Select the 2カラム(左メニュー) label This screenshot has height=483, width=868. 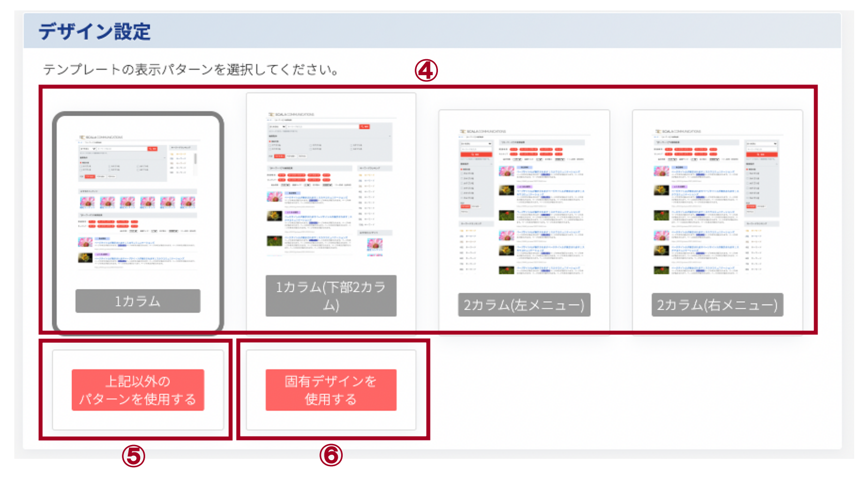[x=524, y=305]
